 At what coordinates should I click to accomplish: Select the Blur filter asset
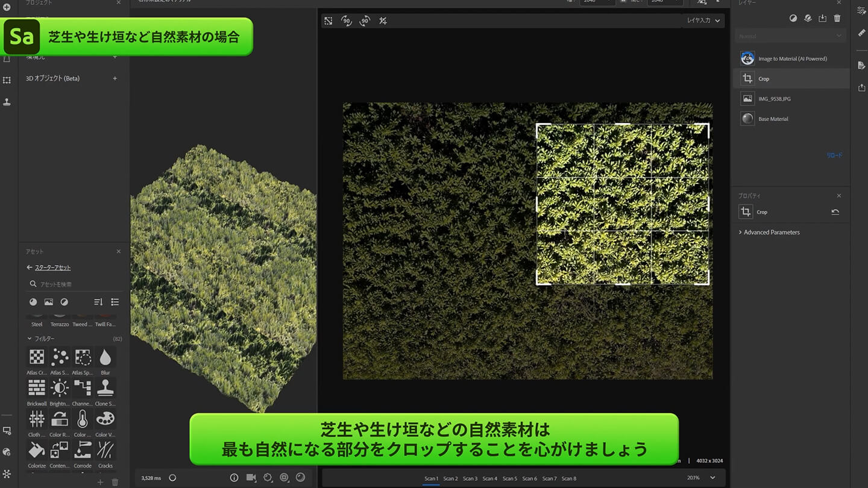point(105,357)
